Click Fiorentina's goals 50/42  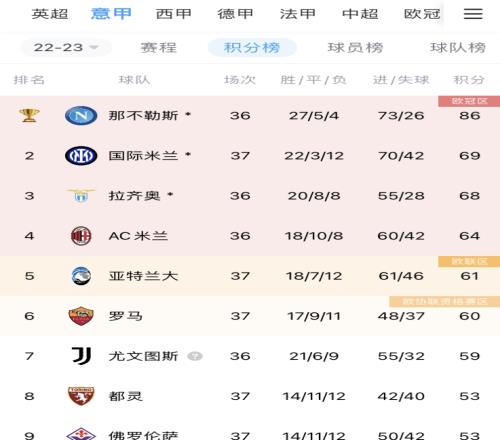(401, 435)
